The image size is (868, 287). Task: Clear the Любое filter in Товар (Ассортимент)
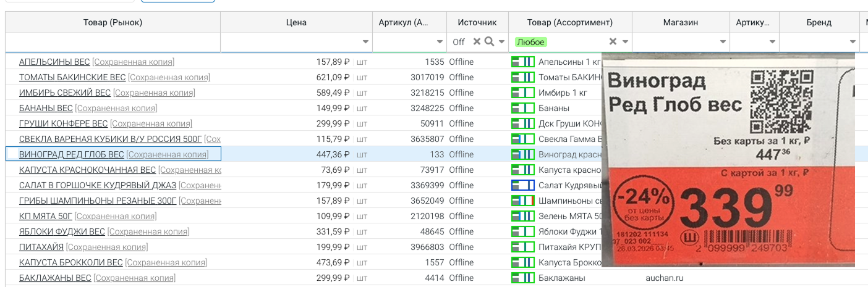(613, 42)
